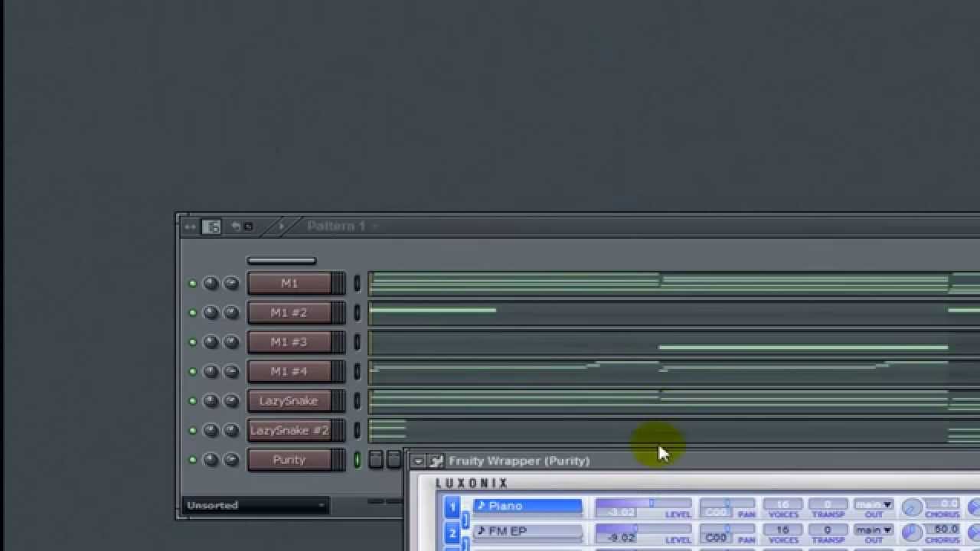Image resolution: width=980 pixels, height=551 pixels.
Task: Click the Piano VOICES value 16
Action: (782, 505)
